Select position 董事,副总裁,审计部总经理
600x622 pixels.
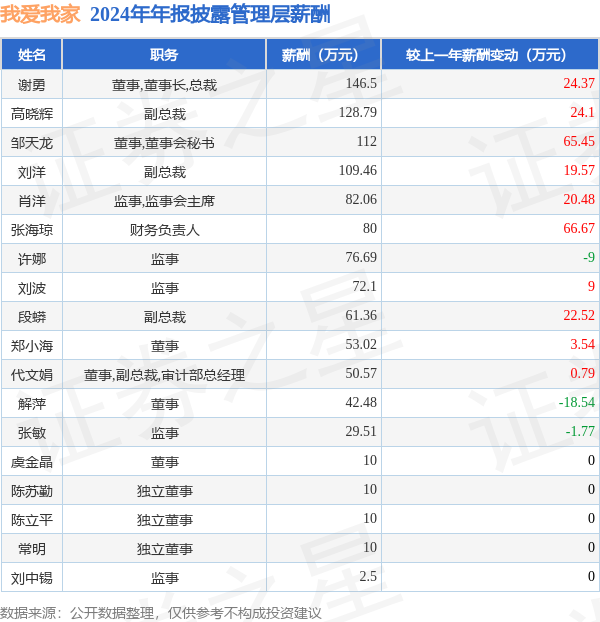click(x=164, y=374)
